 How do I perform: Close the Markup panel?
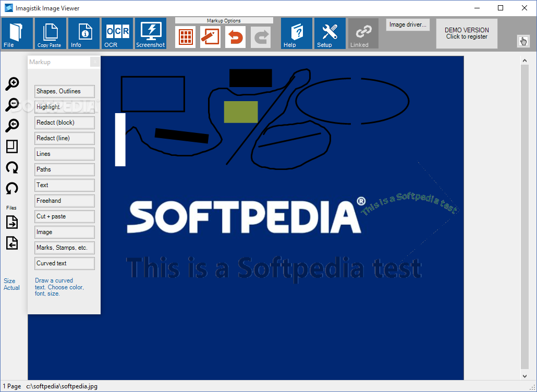(95, 62)
